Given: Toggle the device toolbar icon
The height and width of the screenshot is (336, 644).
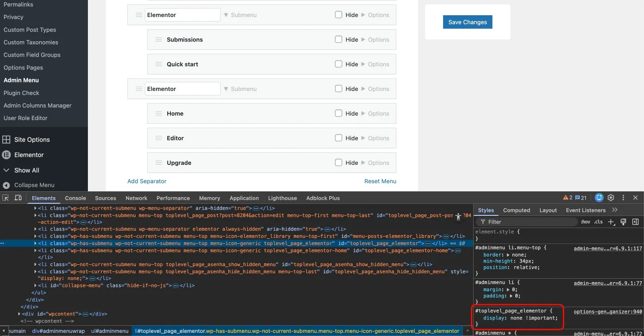Looking at the screenshot, I should 18,198.
